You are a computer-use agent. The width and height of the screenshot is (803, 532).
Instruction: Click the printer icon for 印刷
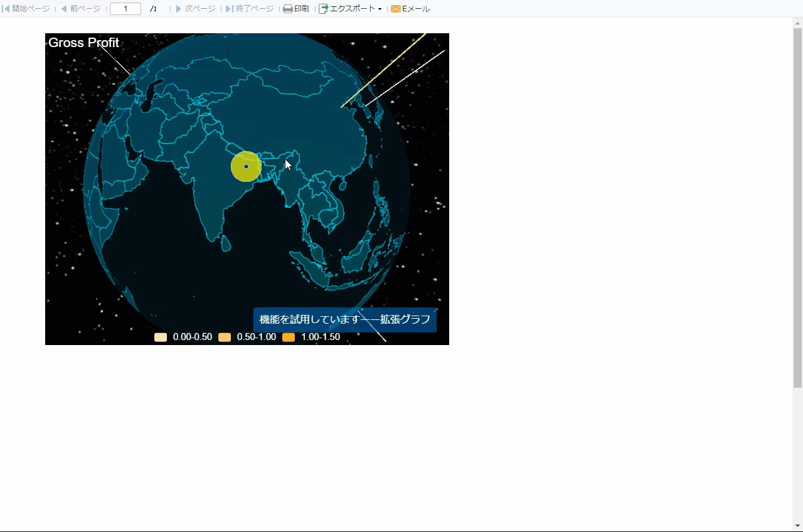pos(288,9)
